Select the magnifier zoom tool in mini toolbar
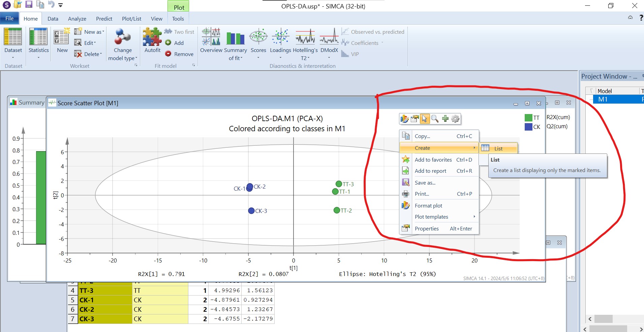 tap(435, 119)
